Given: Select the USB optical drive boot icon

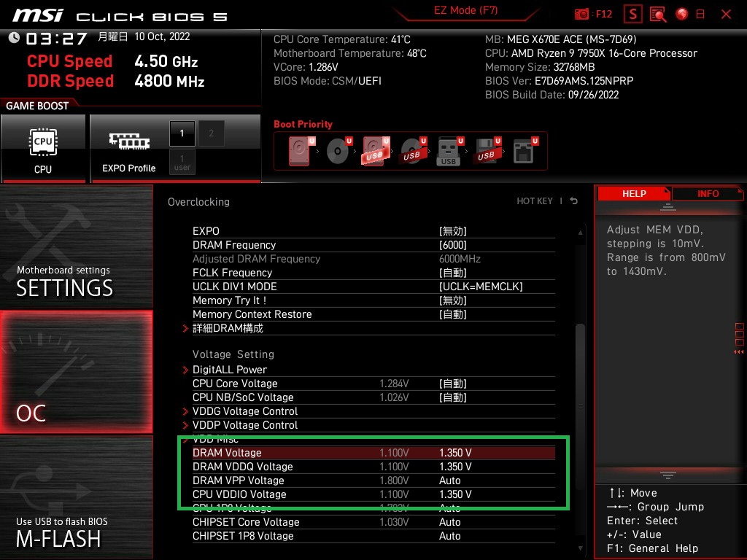Looking at the screenshot, I should pos(413,151).
